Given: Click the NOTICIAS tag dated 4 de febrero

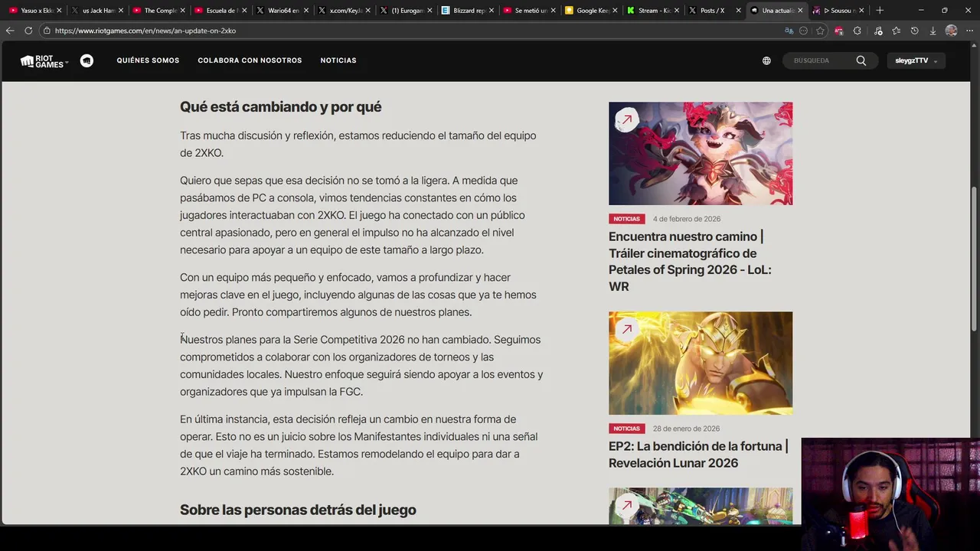Looking at the screenshot, I should pos(626,219).
